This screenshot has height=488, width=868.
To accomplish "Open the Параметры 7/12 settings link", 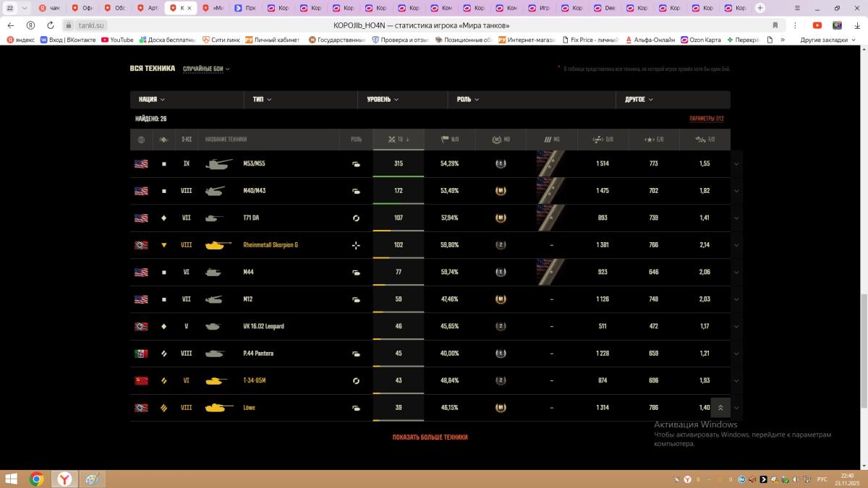I will [x=706, y=119].
